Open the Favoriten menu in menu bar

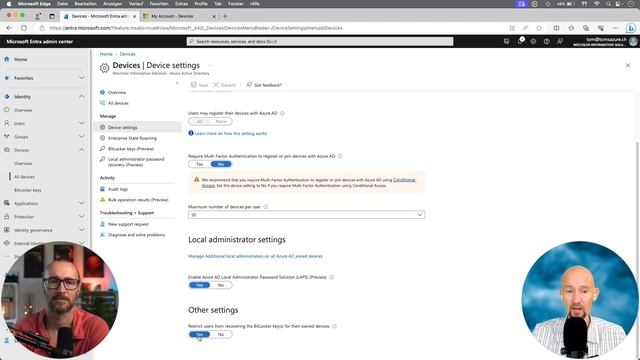tap(159, 4)
